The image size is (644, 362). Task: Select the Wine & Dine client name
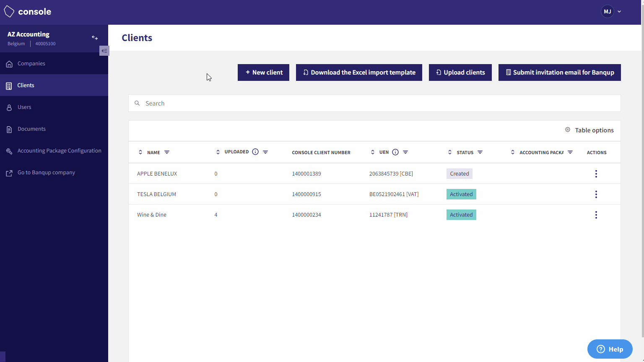pos(152,215)
